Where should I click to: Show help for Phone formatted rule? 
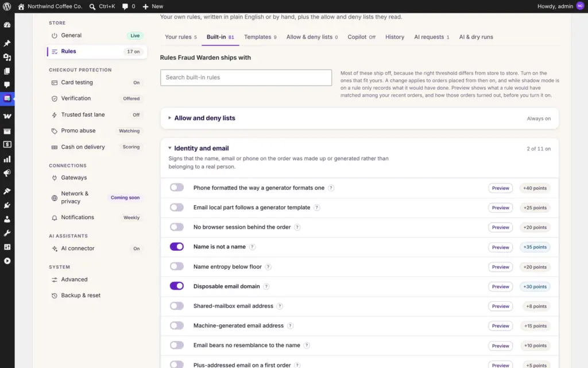[331, 188]
